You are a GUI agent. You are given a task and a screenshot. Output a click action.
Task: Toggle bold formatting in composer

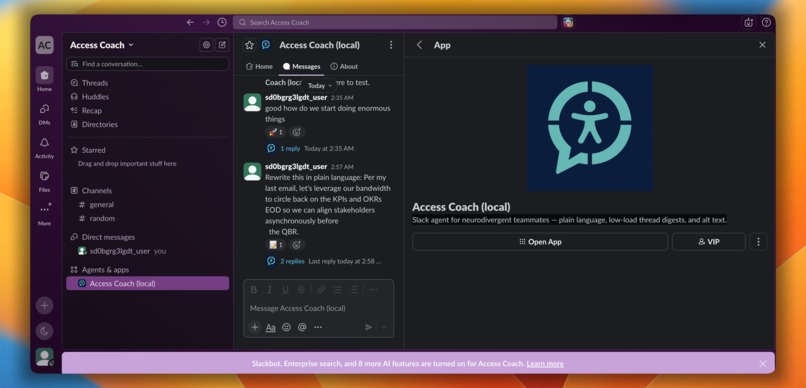[253, 290]
